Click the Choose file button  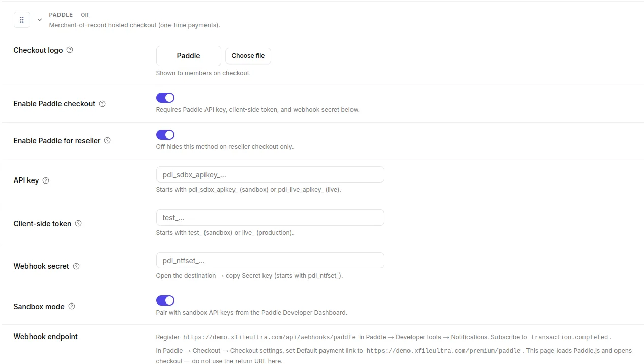pos(248,56)
